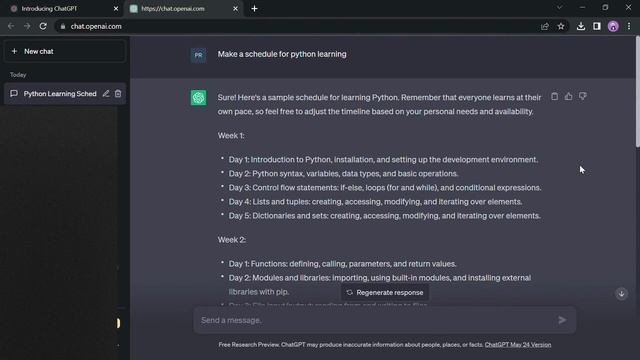The height and width of the screenshot is (360, 640).
Task: Click the 'Make a schedule for python learning' prompt
Action: (x=282, y=54)
